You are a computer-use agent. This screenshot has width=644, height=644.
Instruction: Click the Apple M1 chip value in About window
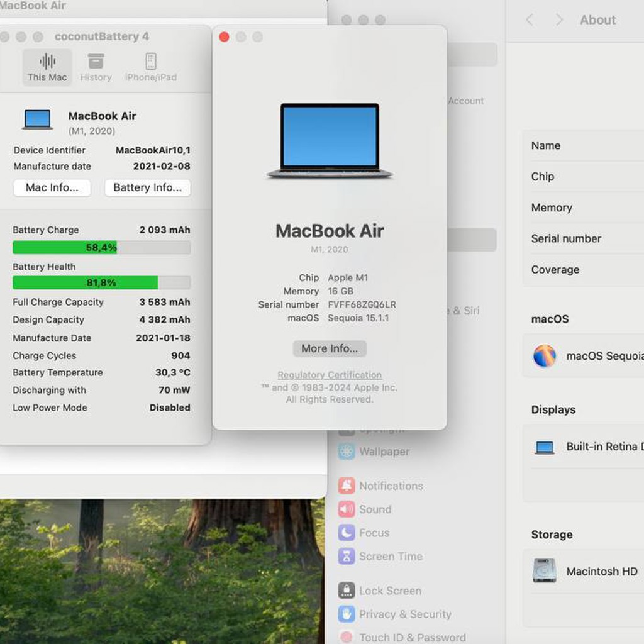(348, 277)
